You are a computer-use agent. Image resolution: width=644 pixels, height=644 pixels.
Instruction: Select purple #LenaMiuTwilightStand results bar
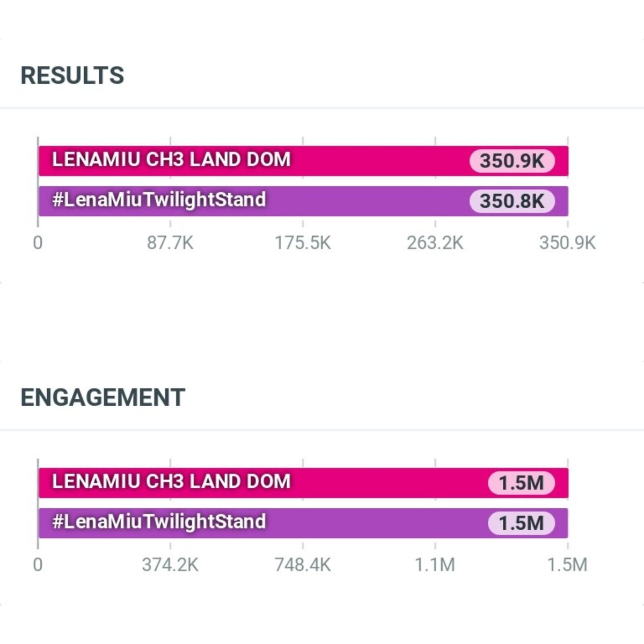tap(303, 201)
